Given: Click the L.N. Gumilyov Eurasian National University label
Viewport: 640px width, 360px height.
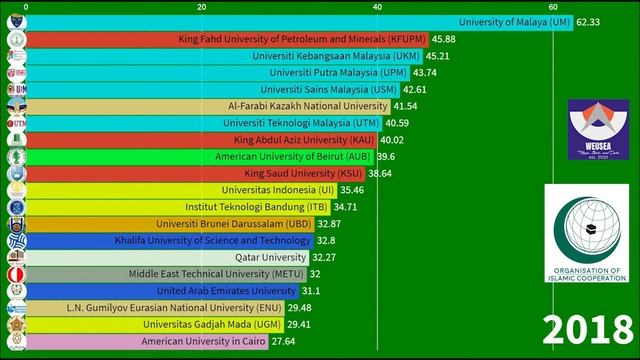Looking at the screenshot, I should pyautogui.click(x=174, y=308).
